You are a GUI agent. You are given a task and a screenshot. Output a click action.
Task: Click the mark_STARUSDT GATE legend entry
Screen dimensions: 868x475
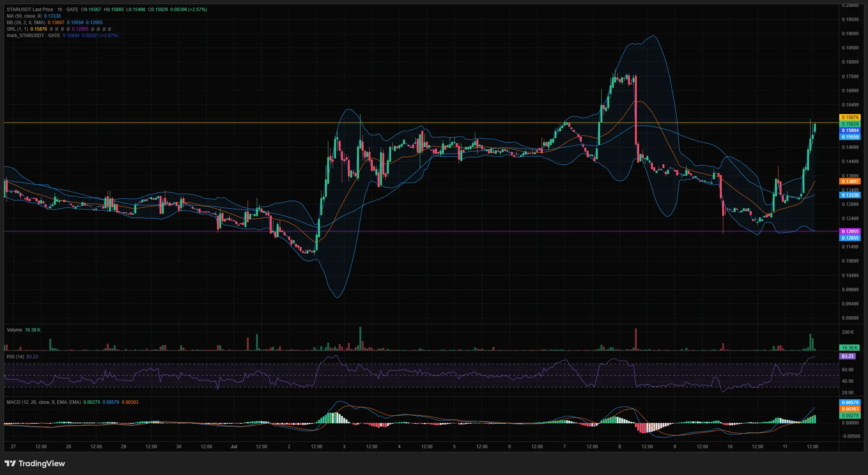[33, 36]
